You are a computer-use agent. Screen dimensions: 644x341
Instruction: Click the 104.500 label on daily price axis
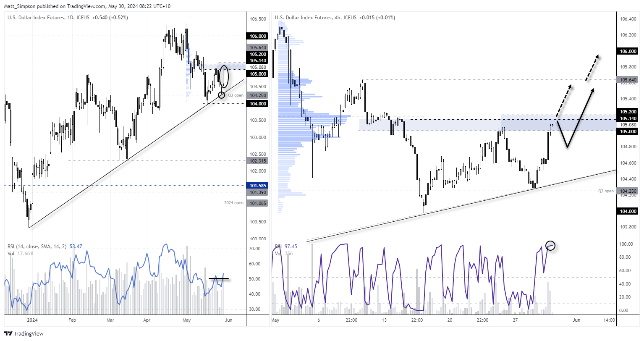tap(258, 87)
